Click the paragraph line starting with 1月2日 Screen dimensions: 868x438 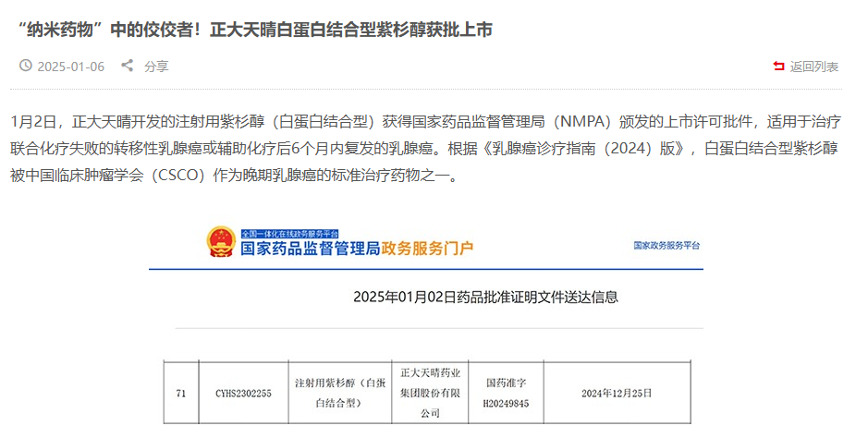426,122
